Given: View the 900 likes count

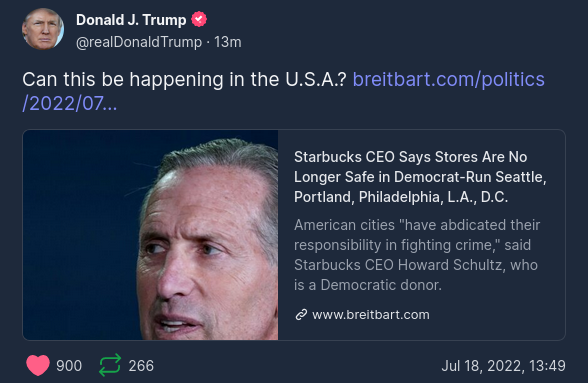Looking at the screenshot, I should [69, 366].
